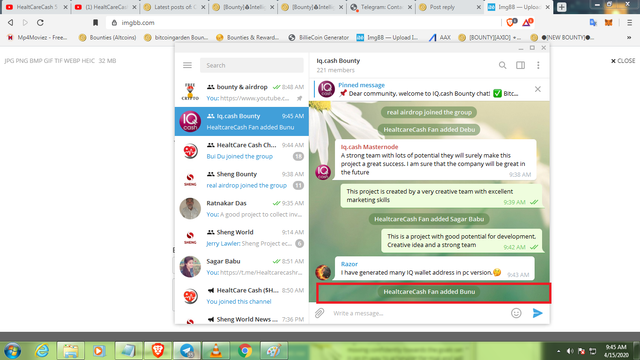This screenshot has width=640, height=360.
Task: Click the Iq.cash Masternode sender name
Action: pyautogui.click(x=369, y=147)
